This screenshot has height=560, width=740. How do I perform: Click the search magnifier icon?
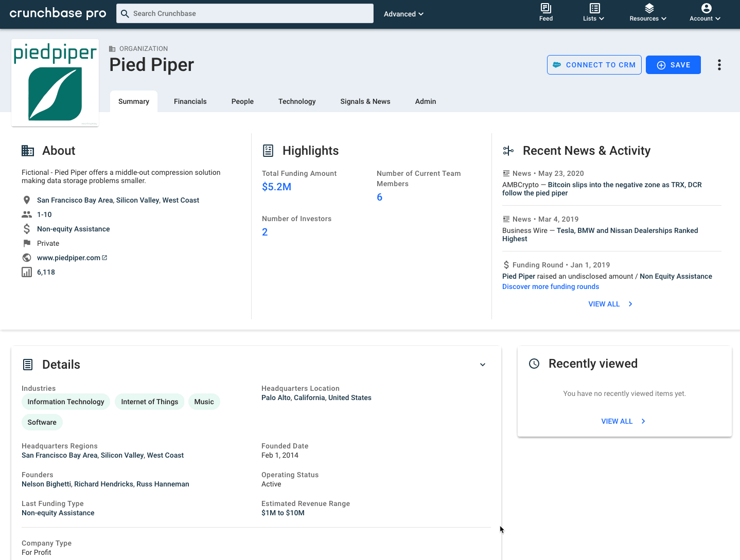click(x=125, y=13)
